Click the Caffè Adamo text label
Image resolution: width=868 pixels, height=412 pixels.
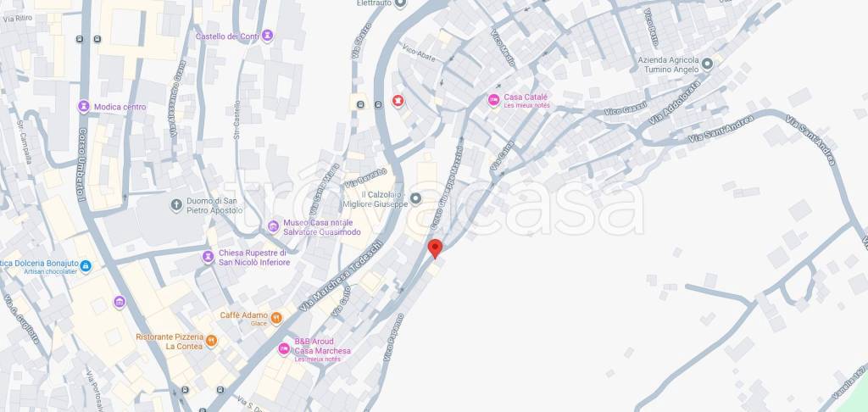pos(243,315)
